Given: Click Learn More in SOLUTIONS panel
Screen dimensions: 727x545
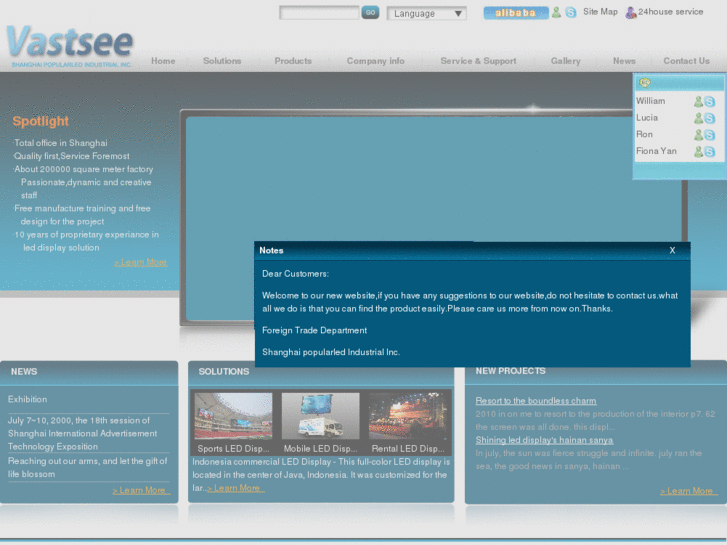Looking at the screenshot, I should (x=236, y=488).
